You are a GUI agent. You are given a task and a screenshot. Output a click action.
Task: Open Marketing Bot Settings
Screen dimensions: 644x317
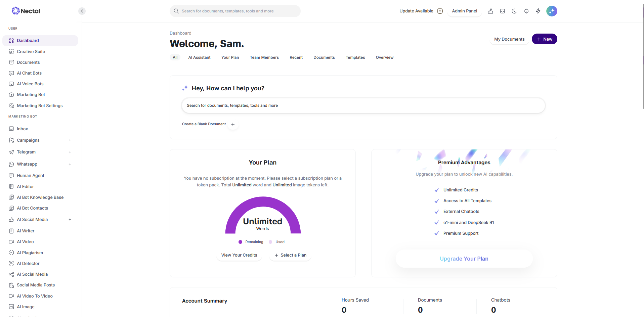click(x=40, y=105)
